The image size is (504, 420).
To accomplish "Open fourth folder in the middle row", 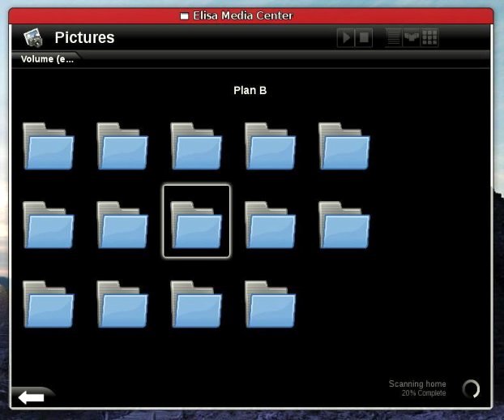I will [x=271, y=225].
